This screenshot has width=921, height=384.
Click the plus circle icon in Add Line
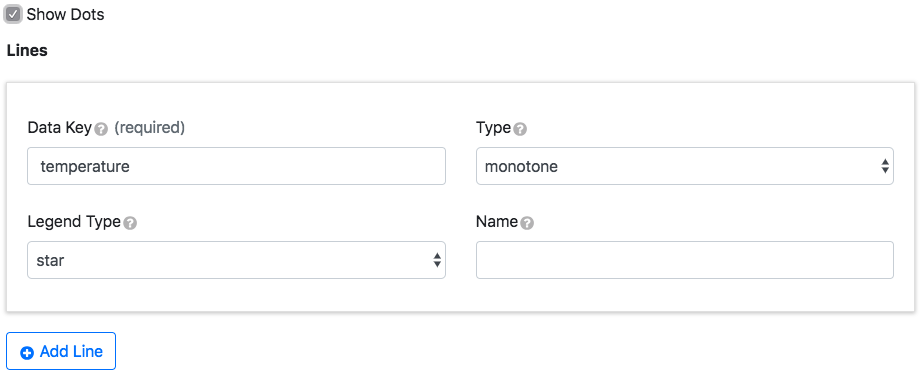click(27, 352)
